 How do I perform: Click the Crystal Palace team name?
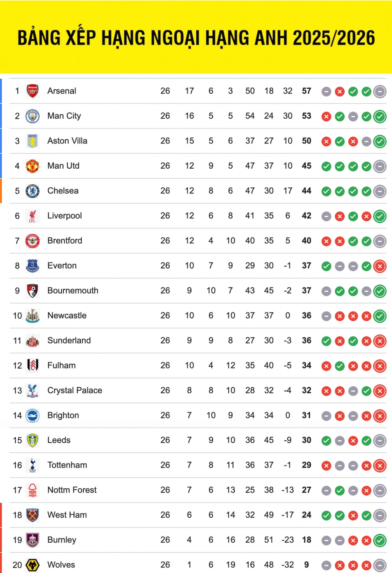pyautogui.click(x=75, y=390)
